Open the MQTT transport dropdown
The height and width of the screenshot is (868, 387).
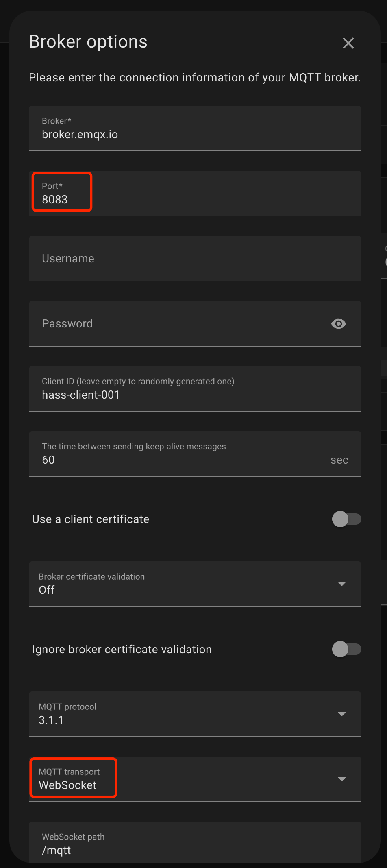pyautogui.click(x=342, y=779)
